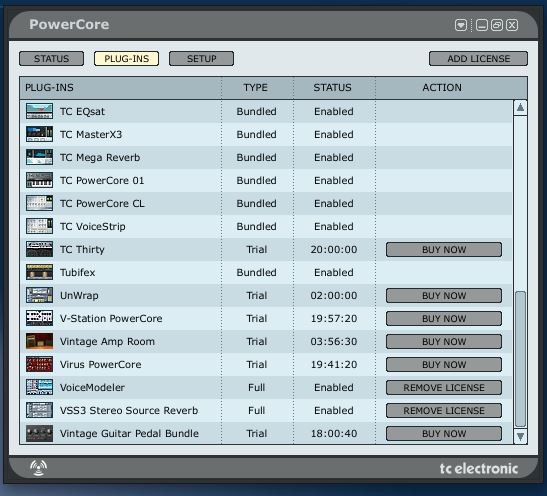Select the Virus PowerCore name text
The width and height of the screenshot is (547, 496).
(100, 365)
